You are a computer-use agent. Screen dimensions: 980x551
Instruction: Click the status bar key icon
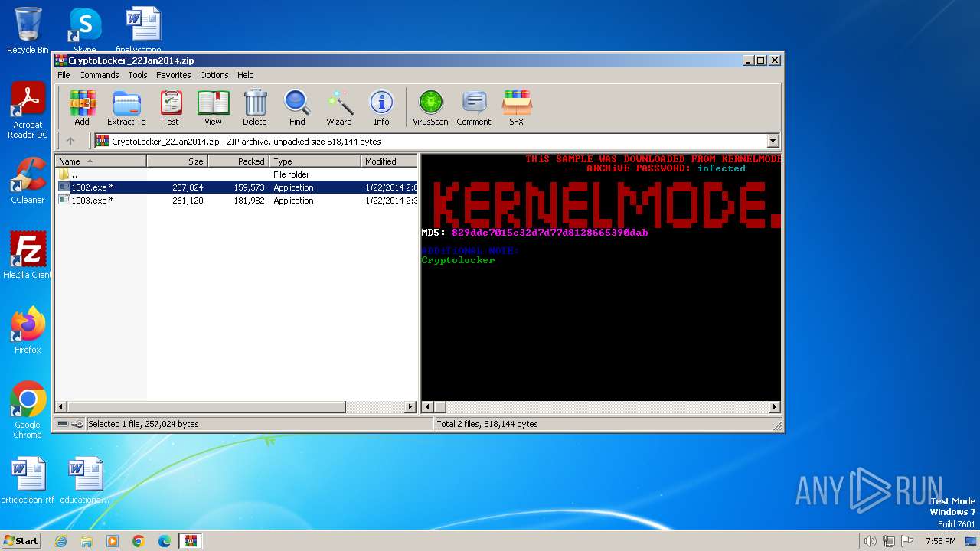pyautogui.click(x=77, y=424)
